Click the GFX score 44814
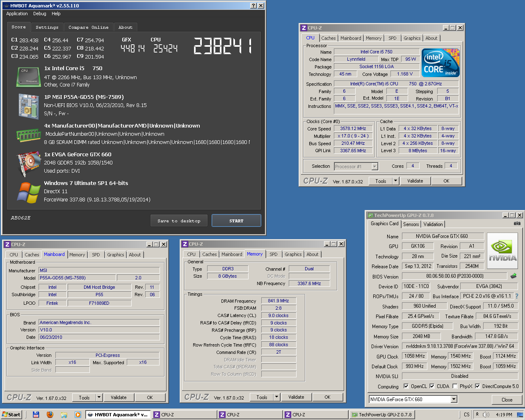This screenshot has height=420, width=525. [x=132, y=48]
